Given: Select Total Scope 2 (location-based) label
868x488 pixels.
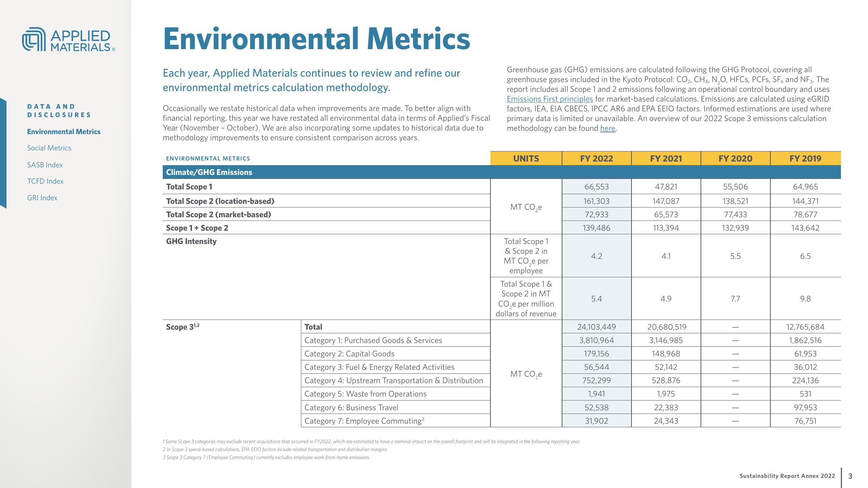Looking at the screenshot, I should click(x=220, y=201).
